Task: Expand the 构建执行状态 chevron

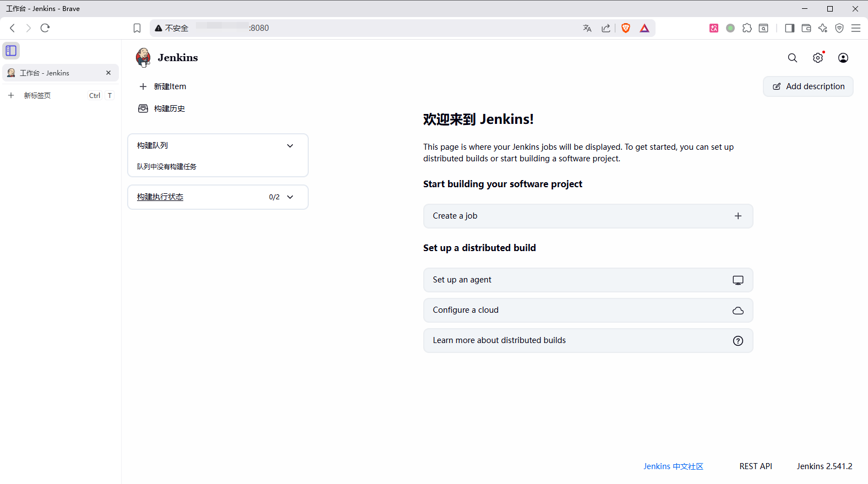Action: 290,197
